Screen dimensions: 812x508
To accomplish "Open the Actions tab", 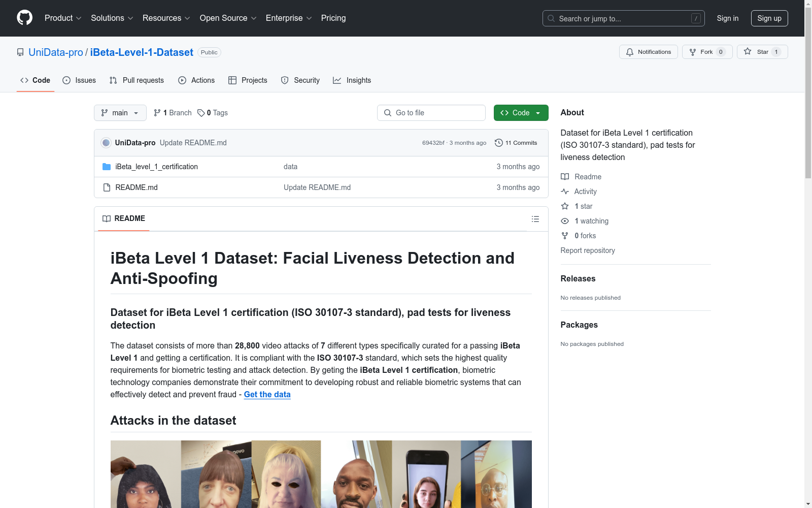I will 196,80.
